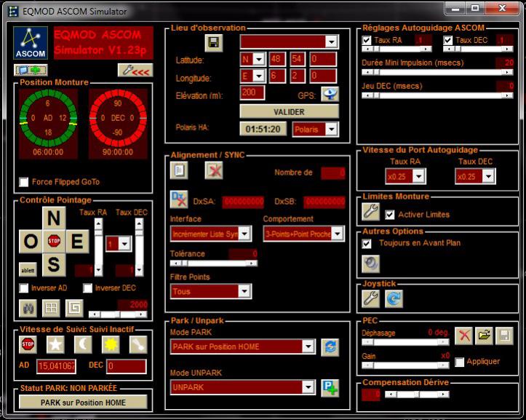526x420 pixels.
Task: Open joystick configuration wrench icon
Action: (x=371, y=298)
